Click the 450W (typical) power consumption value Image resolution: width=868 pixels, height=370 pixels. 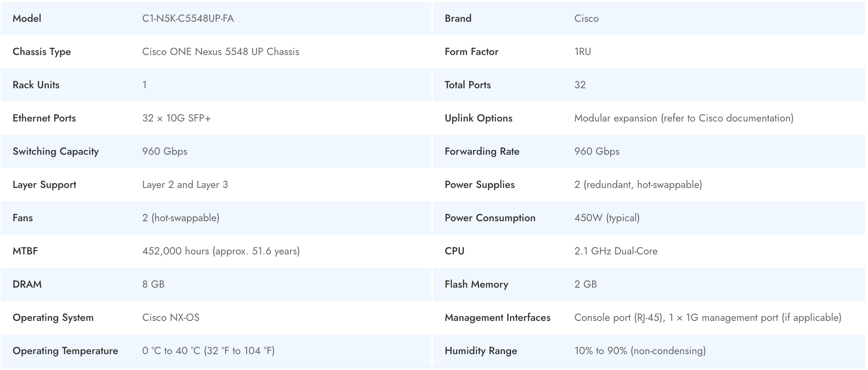606,218
